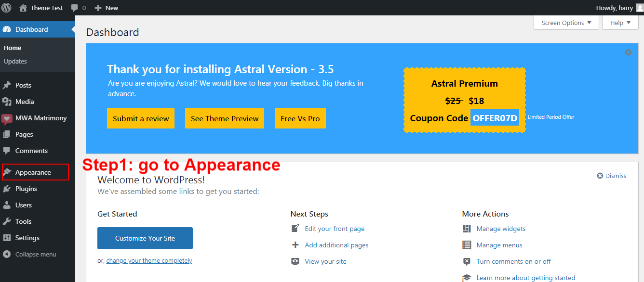Click the Edit your front page pencil icon
Viewport: 644px width, 282px height.
point(295,228)
